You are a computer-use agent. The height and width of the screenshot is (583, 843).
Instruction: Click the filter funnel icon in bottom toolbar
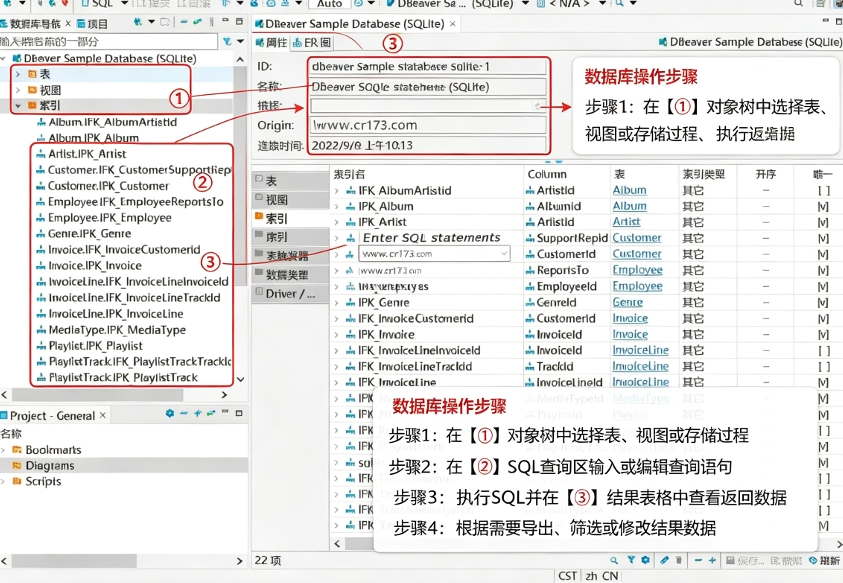[631, 560]
